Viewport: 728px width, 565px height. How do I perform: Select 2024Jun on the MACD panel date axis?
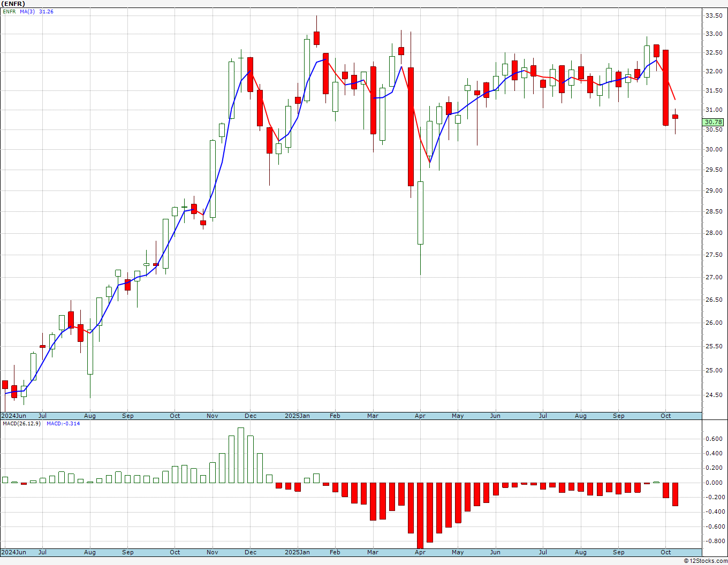pos(14,552)
